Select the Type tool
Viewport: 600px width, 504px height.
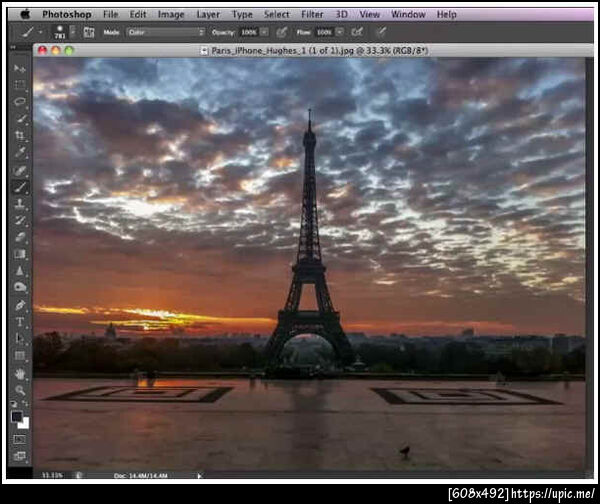click(19, 322)
